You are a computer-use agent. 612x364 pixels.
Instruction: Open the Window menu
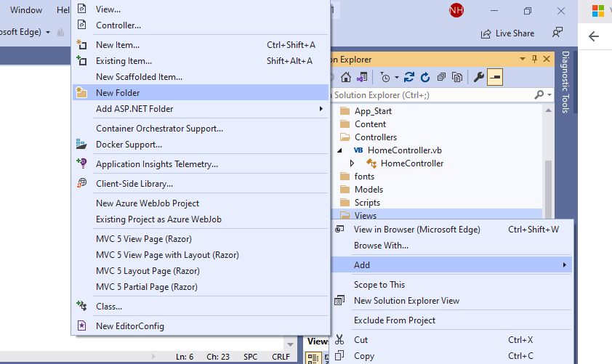(x=25, y=10)
